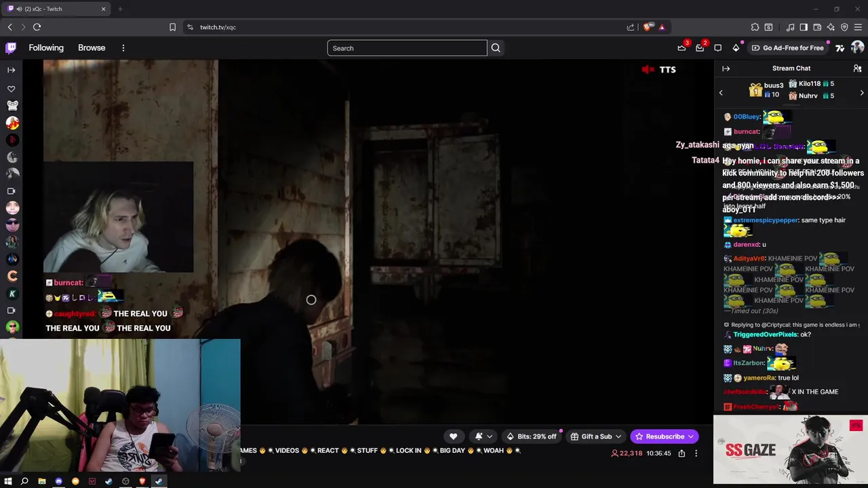Image resolution: width=868 pixels, height=488 pixels.
Task: Click stream uptime 10:36:45
Action: click(658, 453)
